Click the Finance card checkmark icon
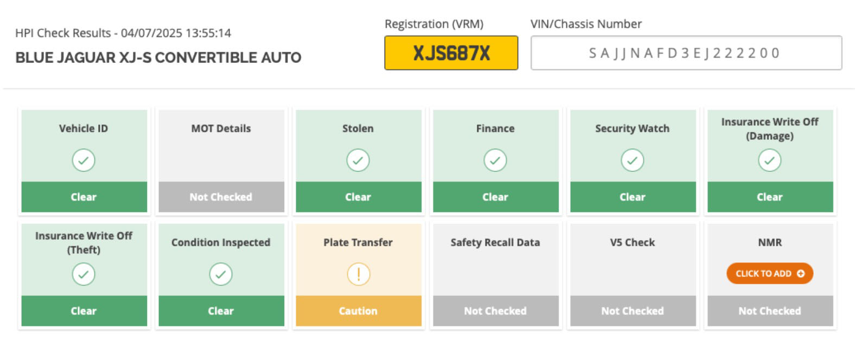868x346 pixels. 495,161
